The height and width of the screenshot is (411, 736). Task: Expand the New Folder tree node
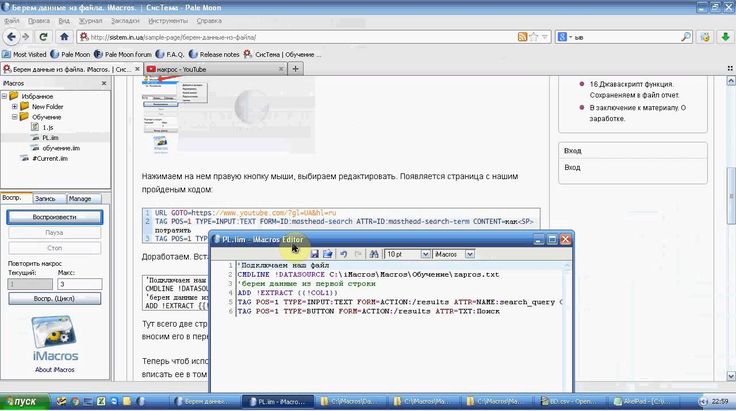pyautogui.click(x=15, y=106)
